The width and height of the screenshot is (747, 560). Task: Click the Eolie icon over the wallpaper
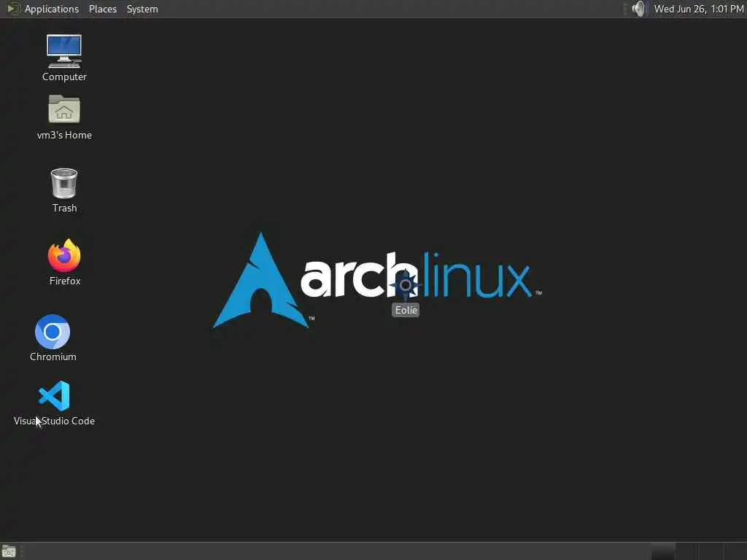[x=406, y=285]
